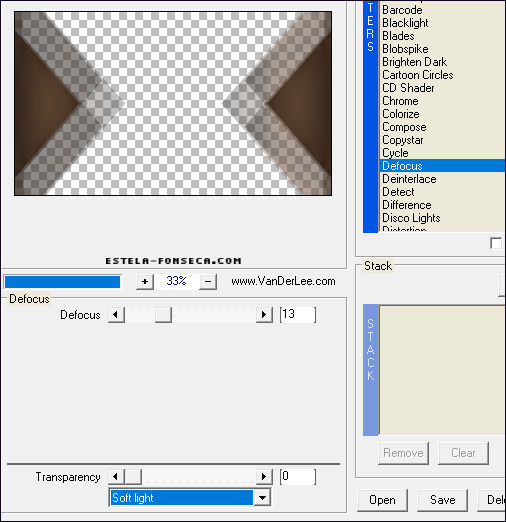The height and width of the screenshot is (522, 506).
Task: Decrease Defocus with the left arrow
Action: point(116,315)
